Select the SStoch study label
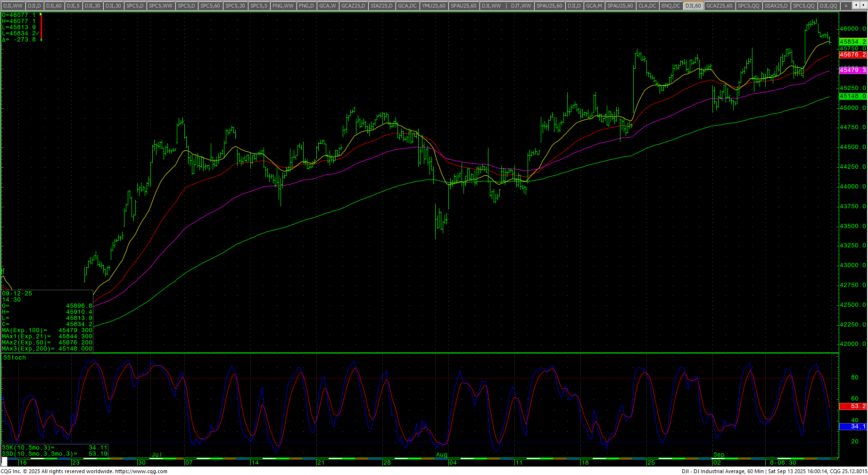The height and width of the screenshot is (475, 868). [x=15, y=358]
